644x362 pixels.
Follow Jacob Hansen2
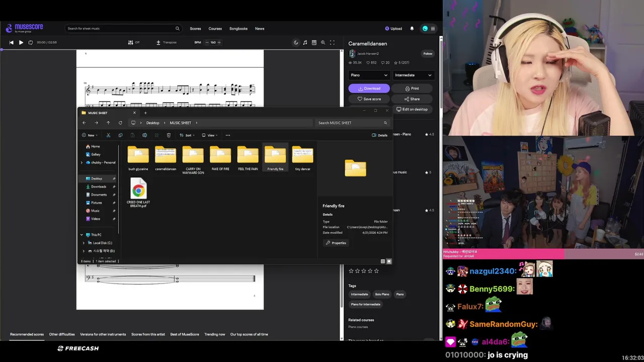pos(428,53)
